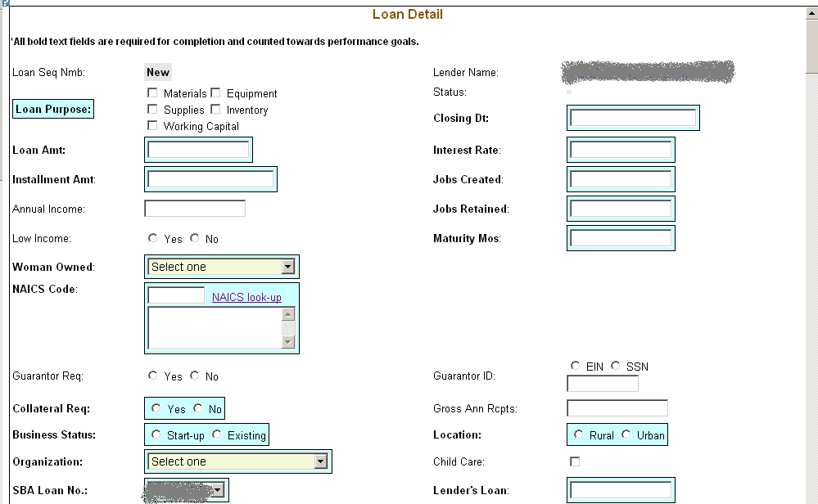Screen dimensions: 818x504
Task: Open the NAICS look-up link
Action: (246, 297)
